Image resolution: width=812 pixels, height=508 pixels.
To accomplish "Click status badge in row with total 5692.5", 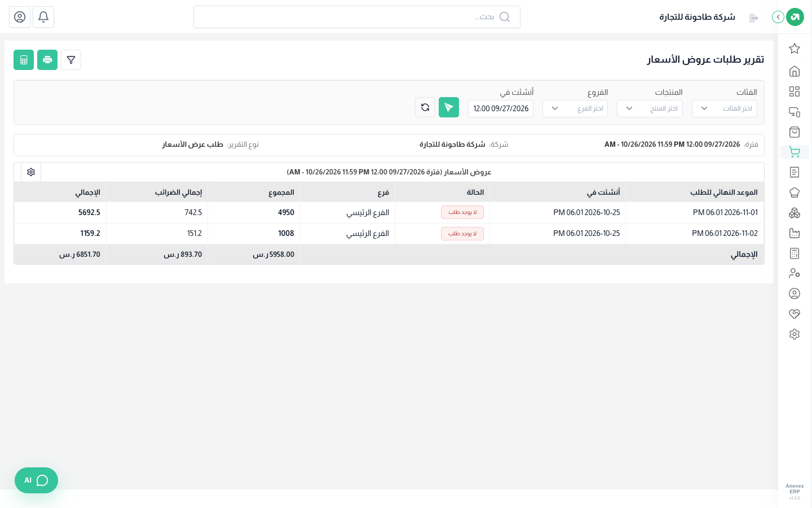I will coord(462,212).
